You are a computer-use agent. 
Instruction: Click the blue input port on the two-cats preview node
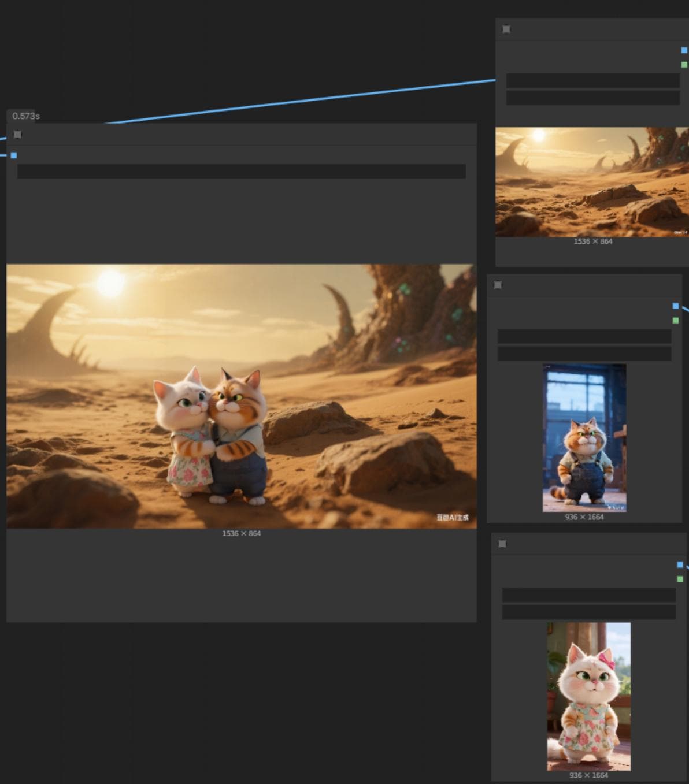click(x=14, y=155)
